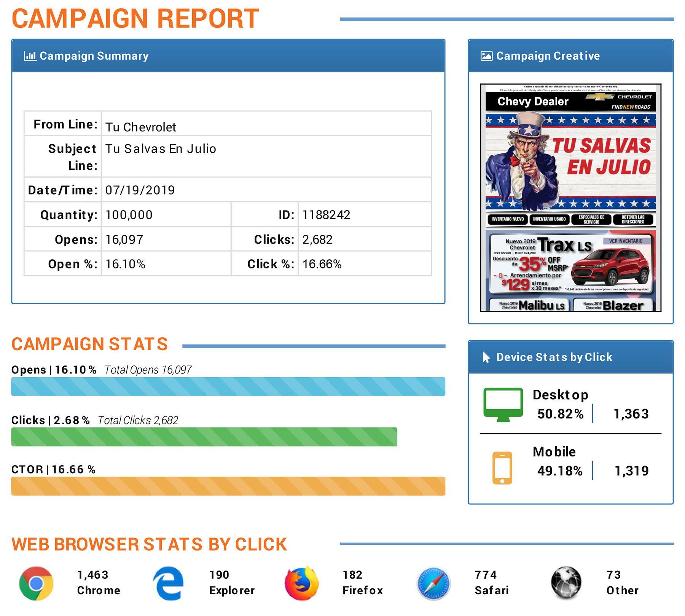
Task: Click the cursor icon beside Device Stats by Click
Action: click(x=486, y=357)
